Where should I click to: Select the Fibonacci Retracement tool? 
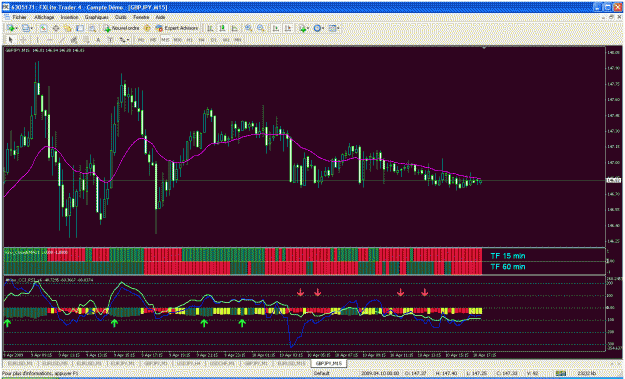click(86, 39)
